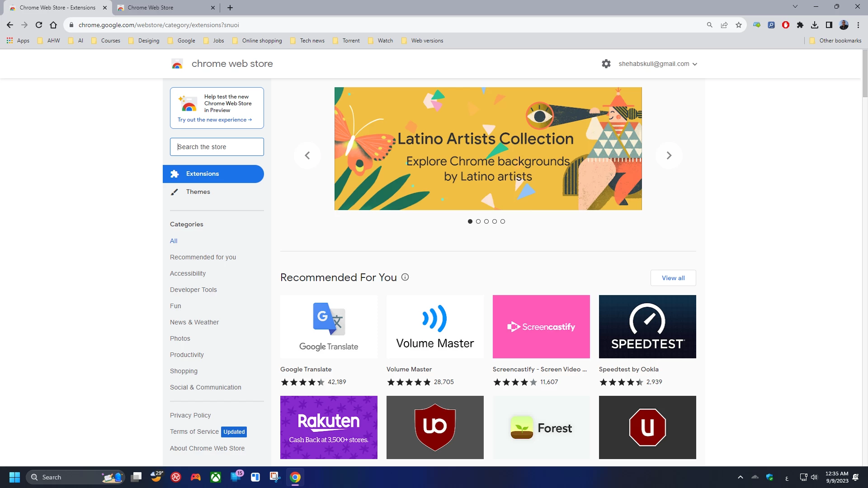Choose the Social & Communication category

(206, 387)
